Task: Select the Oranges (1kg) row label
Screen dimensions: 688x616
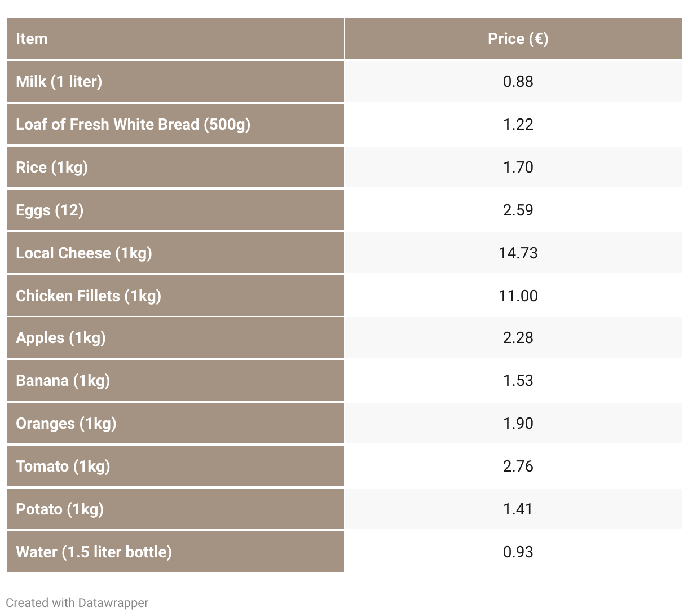Action: pos(175,423)
